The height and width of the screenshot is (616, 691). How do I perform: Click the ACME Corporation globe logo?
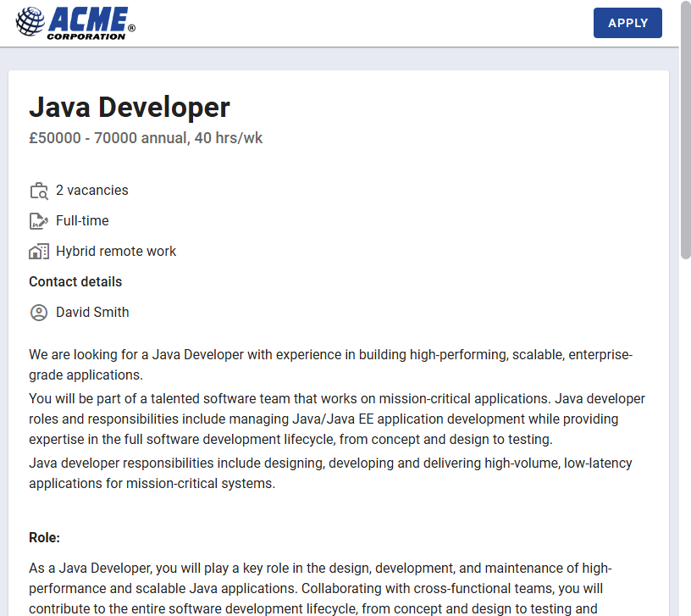click(x=31, y=23)
